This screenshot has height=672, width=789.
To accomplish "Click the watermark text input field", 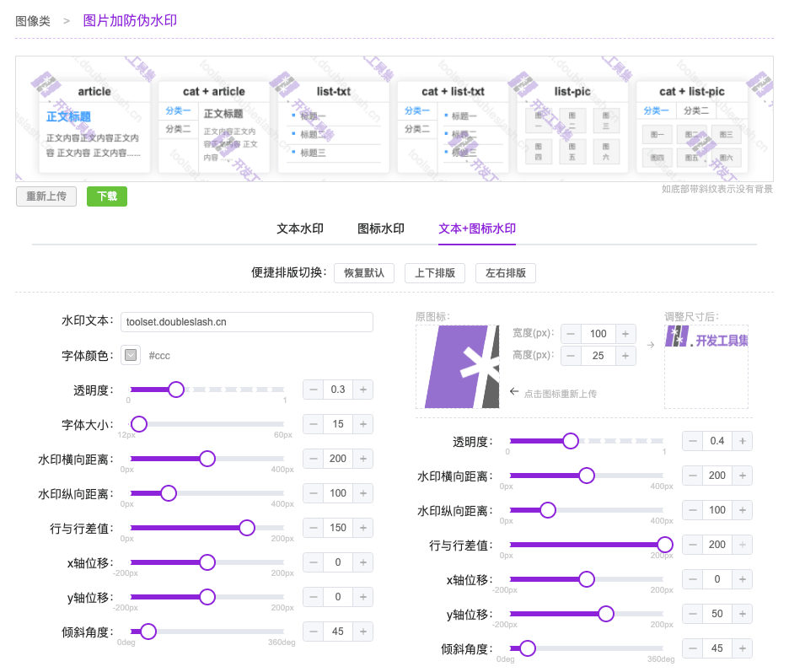I will coord(246,322).
